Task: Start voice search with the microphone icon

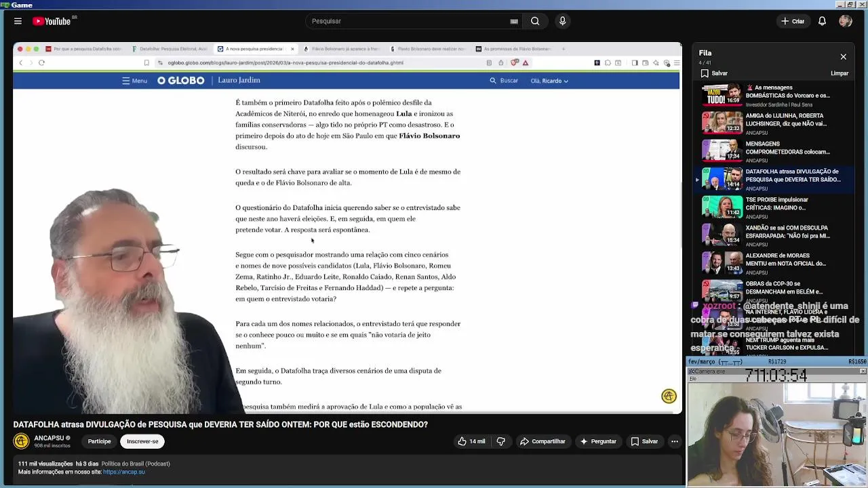Action: (x=562, y=21)
